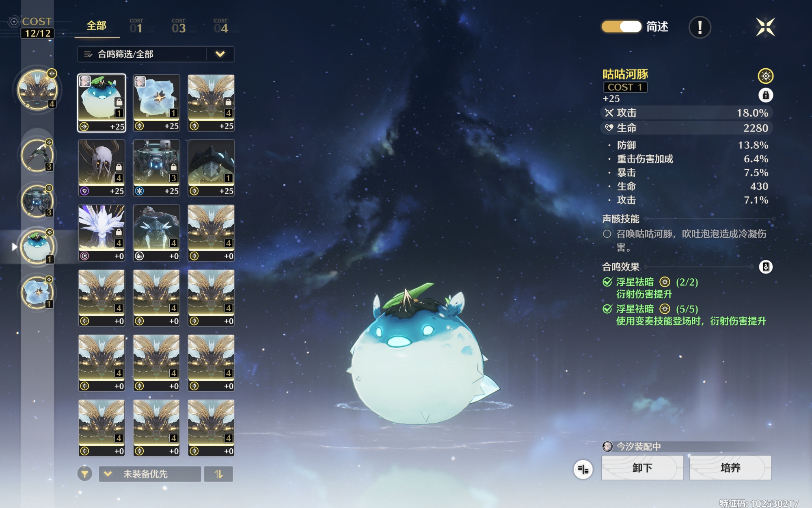Switch to the 全部 tab
812x508 pixels.
[97, 26]
